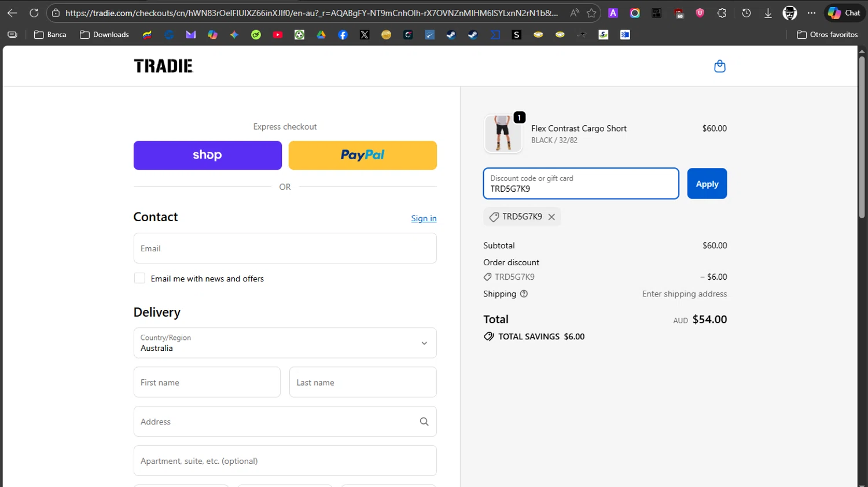The image size is (868, 487).
Task: Open the Otros favoritos folder
Action: click(x=827, y=35)
